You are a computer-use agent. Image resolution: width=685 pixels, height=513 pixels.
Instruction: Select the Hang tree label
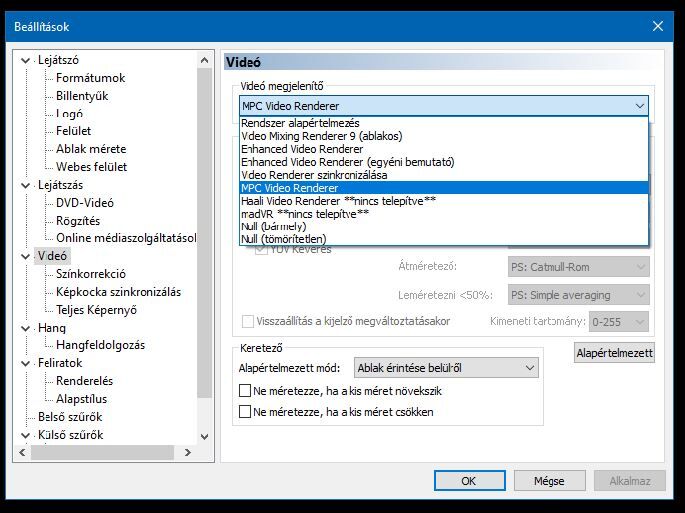pyautogui.click(x=52, y=328)
